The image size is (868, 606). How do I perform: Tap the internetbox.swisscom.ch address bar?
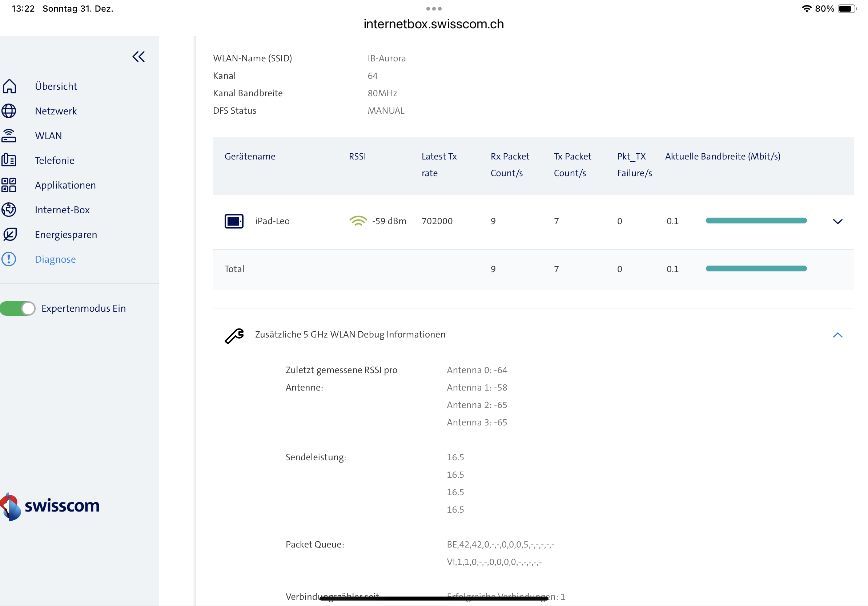pos(434,24)
